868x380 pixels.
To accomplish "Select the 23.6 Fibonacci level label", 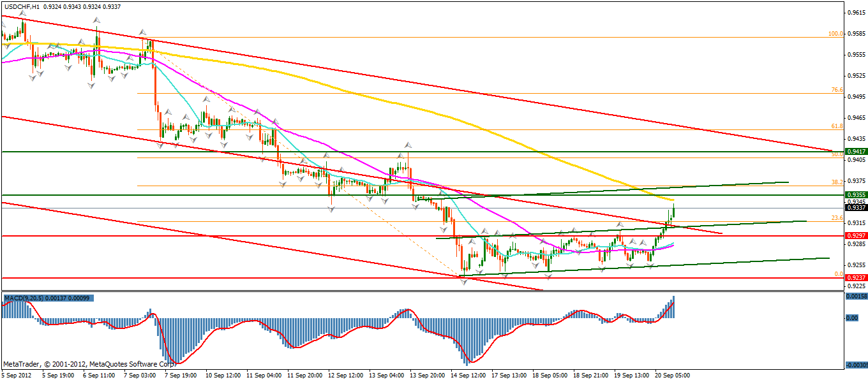I will tap(837, 218).
